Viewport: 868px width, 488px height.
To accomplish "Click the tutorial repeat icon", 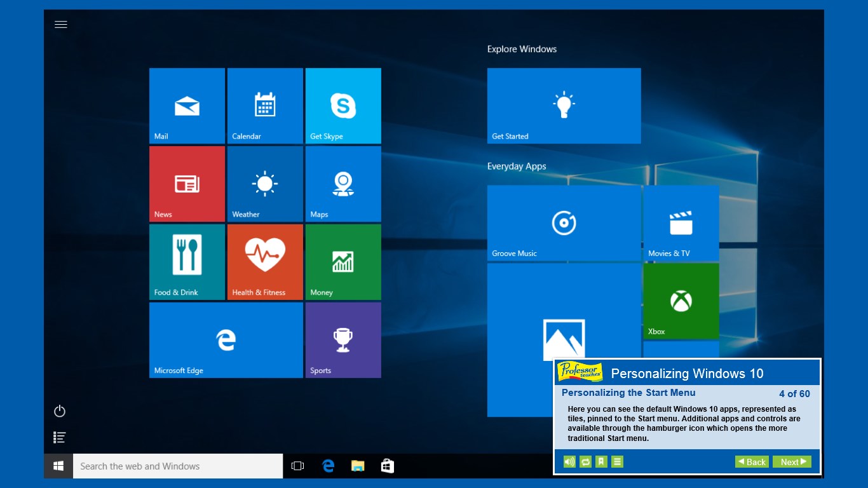I will (585, 462).
